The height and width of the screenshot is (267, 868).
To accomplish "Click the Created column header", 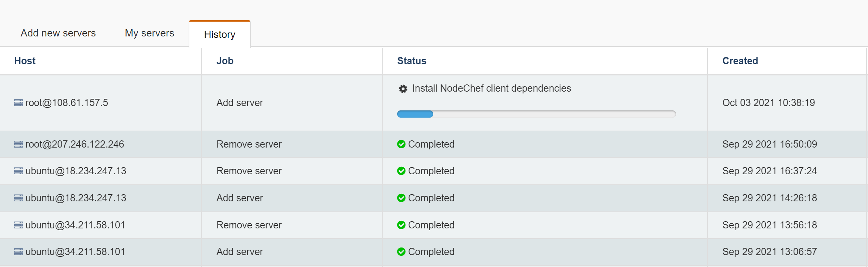I will tap(740, 61).
